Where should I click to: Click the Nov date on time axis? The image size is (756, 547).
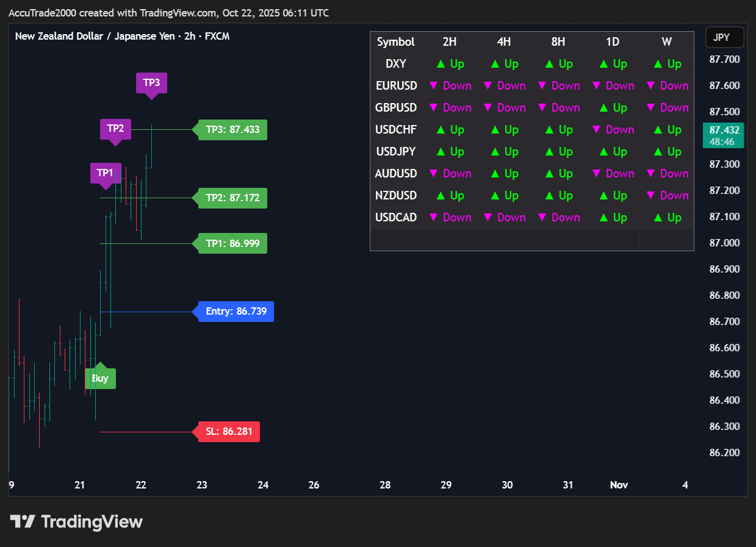point(619,485)
